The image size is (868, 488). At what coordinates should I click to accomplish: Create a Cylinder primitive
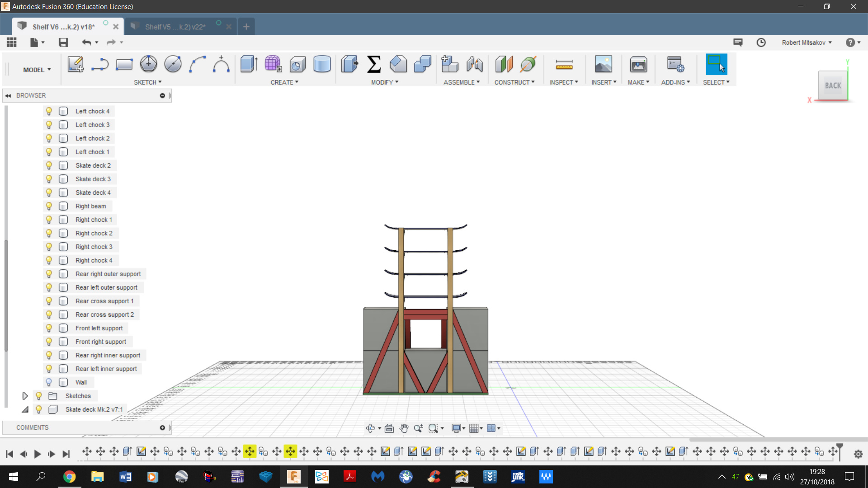tap(322, 64)
